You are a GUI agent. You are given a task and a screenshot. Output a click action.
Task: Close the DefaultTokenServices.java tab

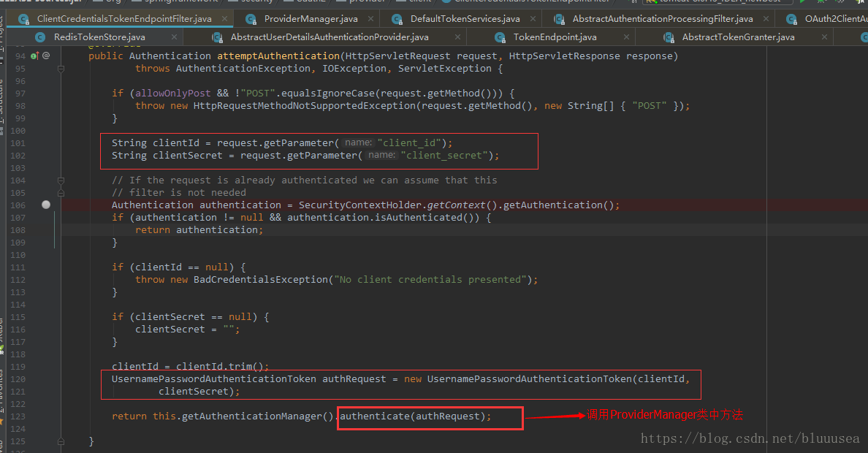coord(533,18)
